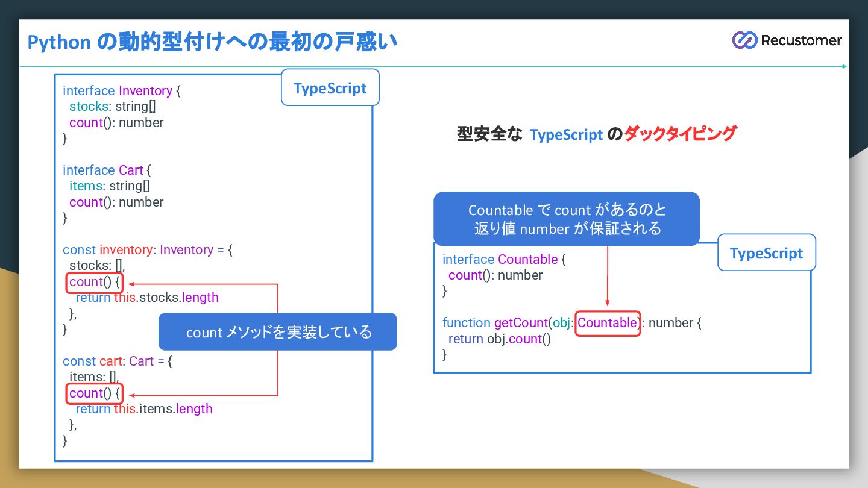Click the 'stocks: string[]' line
This screenshot has width=868, height=488.
(113, 107)
